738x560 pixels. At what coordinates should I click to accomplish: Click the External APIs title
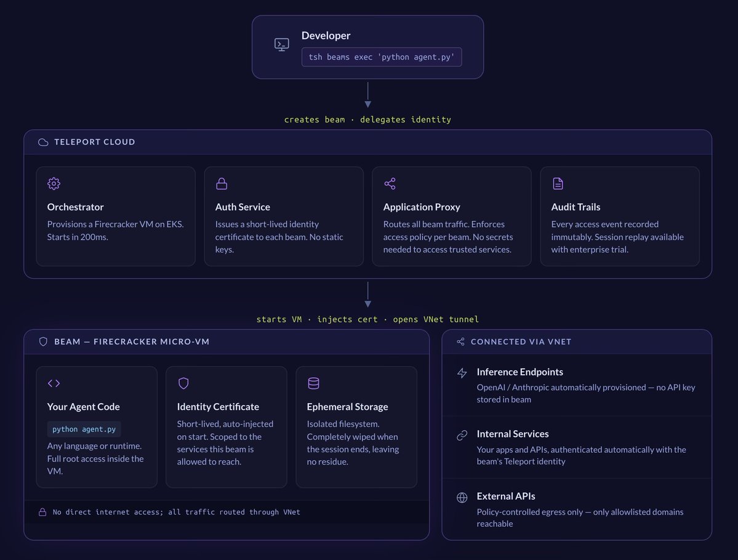tap(506, 496)
